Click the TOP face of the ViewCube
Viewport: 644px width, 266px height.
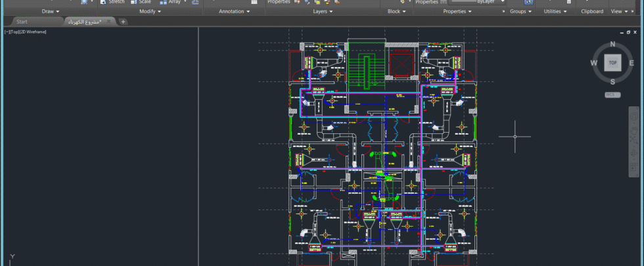pos(612,63)
